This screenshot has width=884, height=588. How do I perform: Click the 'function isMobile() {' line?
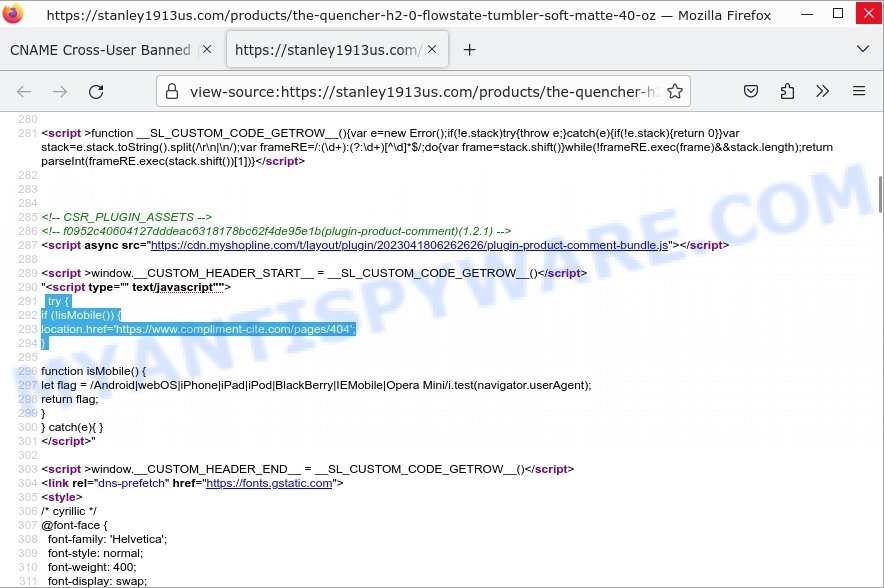94,371
